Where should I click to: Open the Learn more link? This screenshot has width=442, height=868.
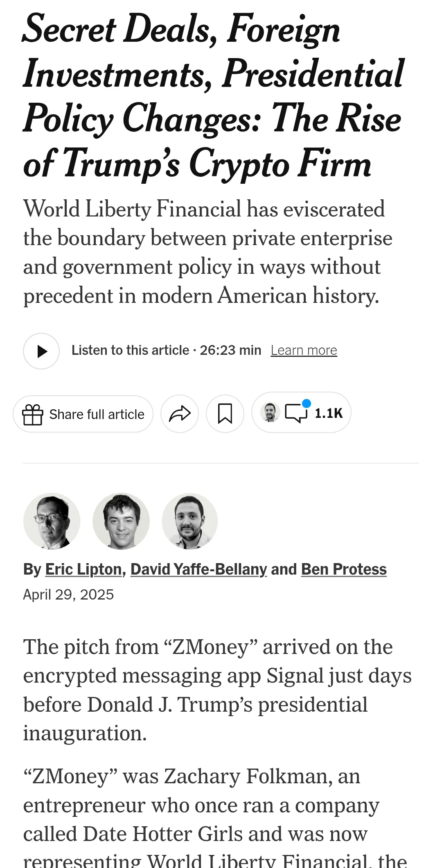(x=304, y=350)
